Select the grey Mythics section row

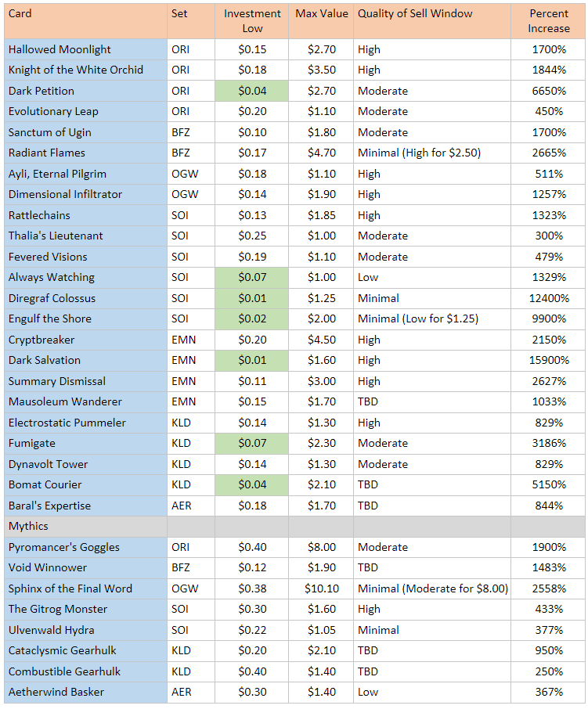click(294, 527)
